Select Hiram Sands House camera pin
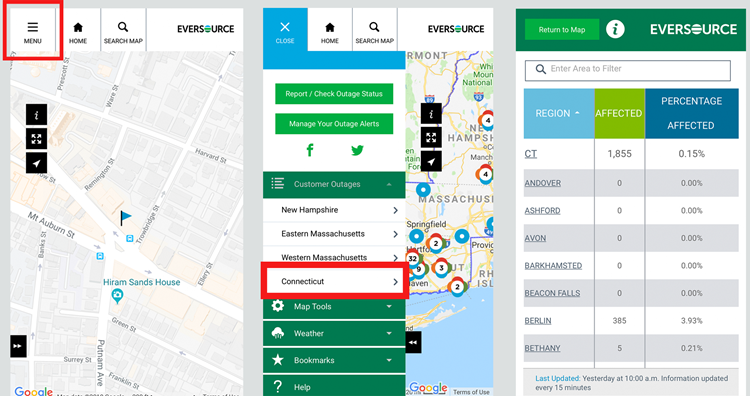Image resolution: width=750 pixels, height=396 pixels. coord(117,297)
